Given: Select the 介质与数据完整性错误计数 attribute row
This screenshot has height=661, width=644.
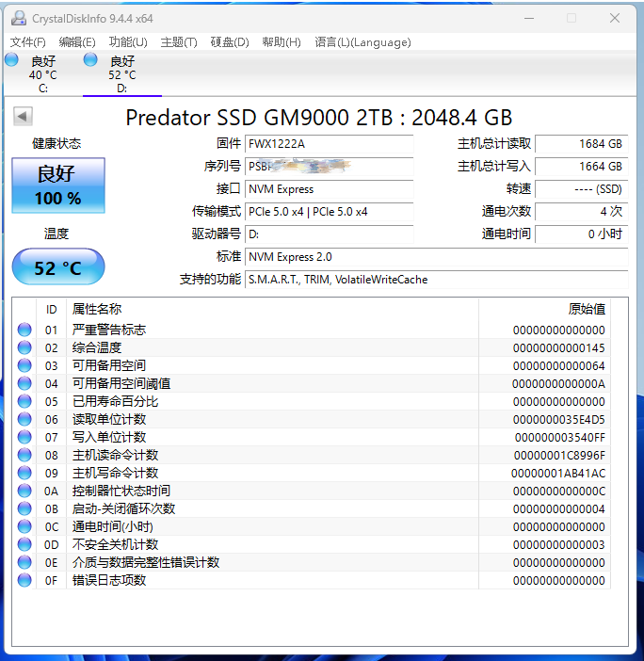Looking at the screenshot, I should (312, 563).
